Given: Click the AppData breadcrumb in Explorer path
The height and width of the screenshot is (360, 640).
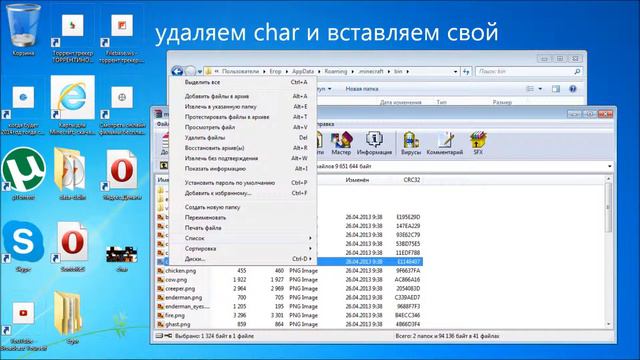Looking at the screenshot, I should (302, 71).
